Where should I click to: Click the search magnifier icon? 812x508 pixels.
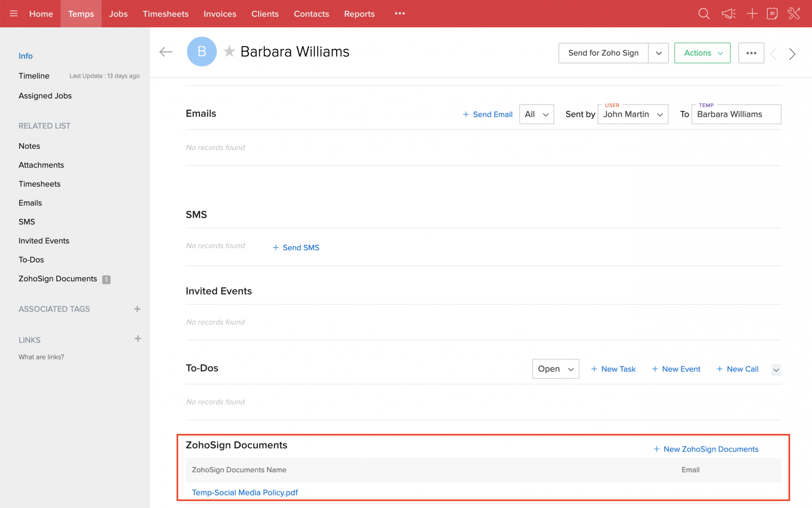pos(704,13)
